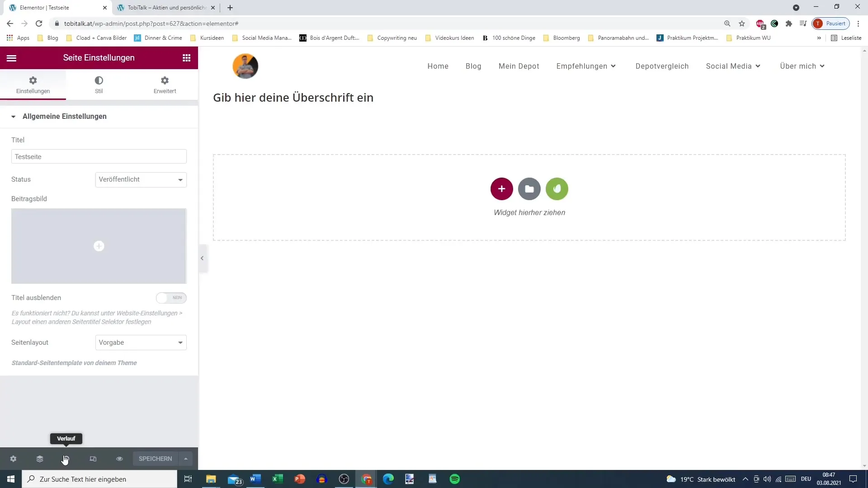The image size is (868, 488).
Task: Open Home in the site navigation
Action: click(438, 66)
